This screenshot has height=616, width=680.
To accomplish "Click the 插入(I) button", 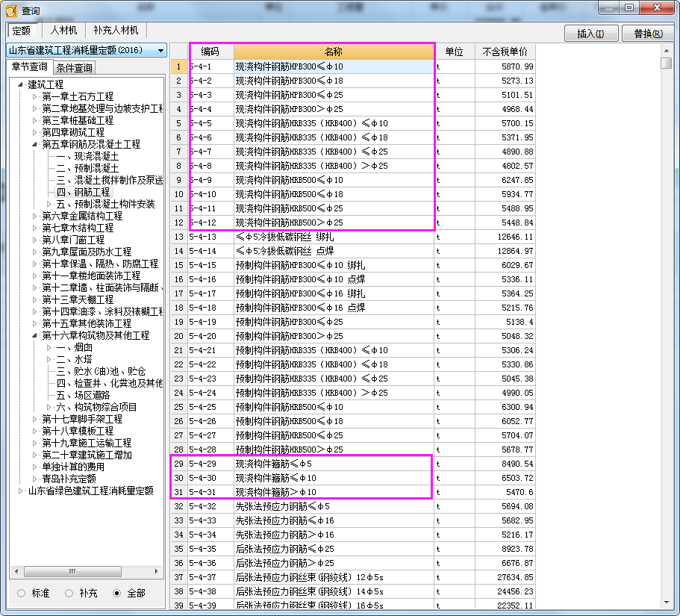I will [591, 34].
